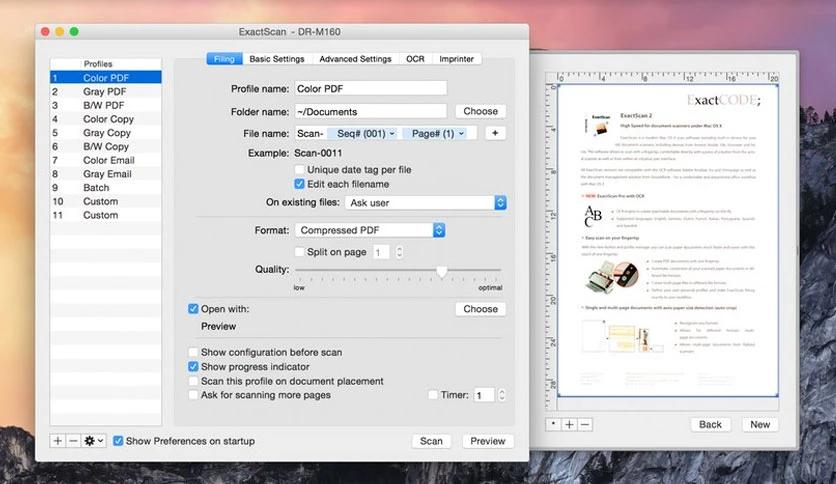
Task: Zoom out preview with minus icon
Action: pyautogui.click(x=585, y=424)
